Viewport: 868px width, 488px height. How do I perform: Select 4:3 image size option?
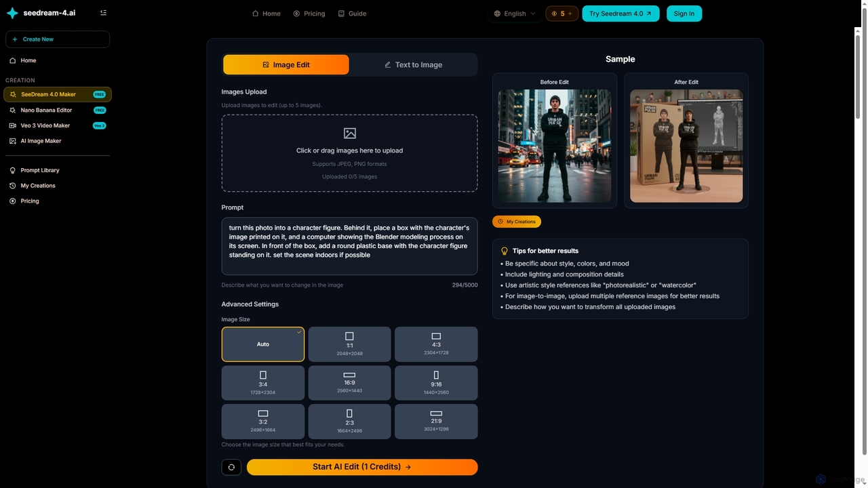pyautogui.click(x=436, y=344)
